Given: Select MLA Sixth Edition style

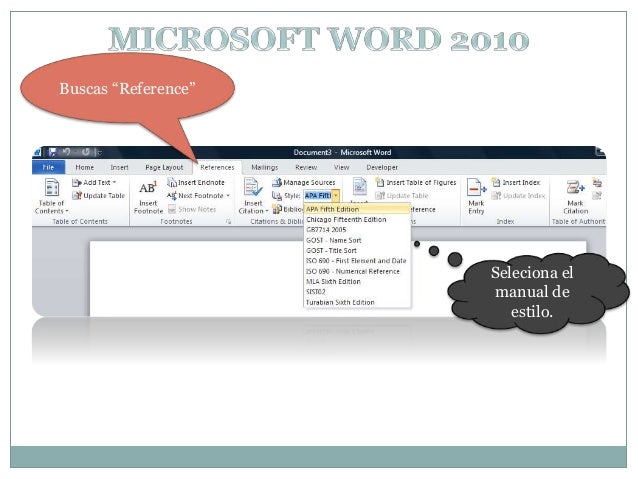Looking at the screenshot, I should tap(357, 281).
